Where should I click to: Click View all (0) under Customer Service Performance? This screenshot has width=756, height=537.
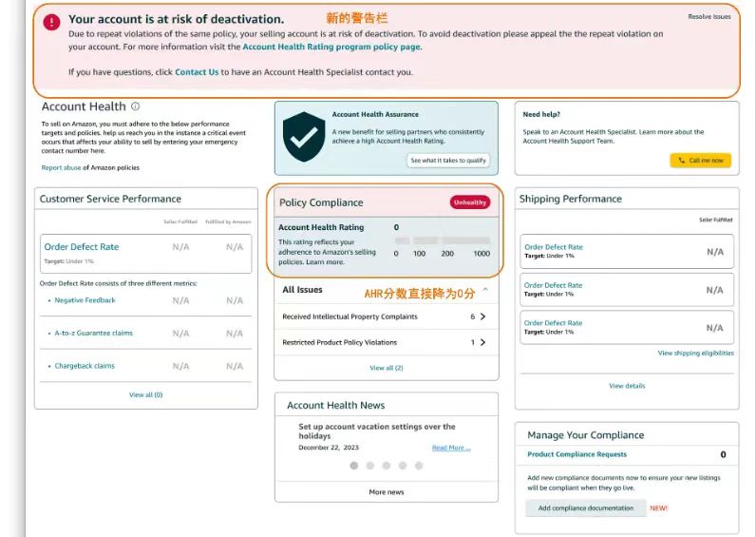point(145,394)
